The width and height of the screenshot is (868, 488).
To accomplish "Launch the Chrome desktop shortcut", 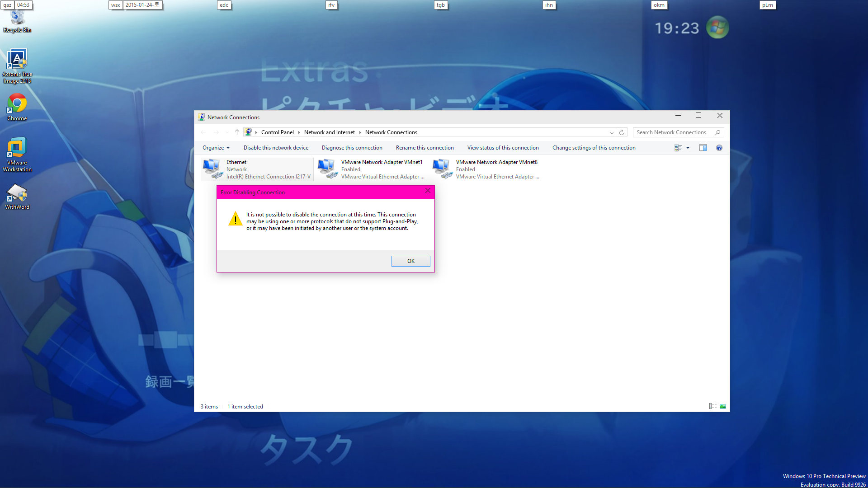I will (17, 107).
